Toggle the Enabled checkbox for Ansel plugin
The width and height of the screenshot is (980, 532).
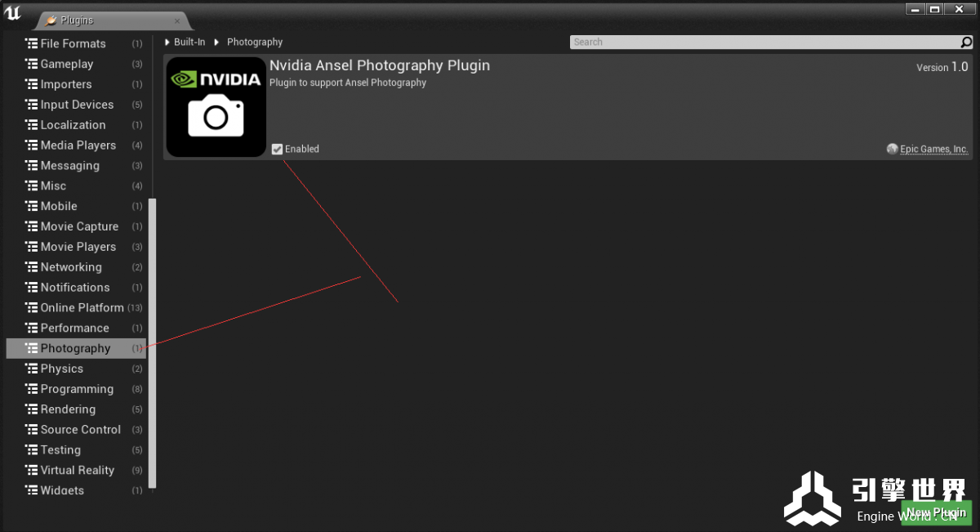coord(277,149)
